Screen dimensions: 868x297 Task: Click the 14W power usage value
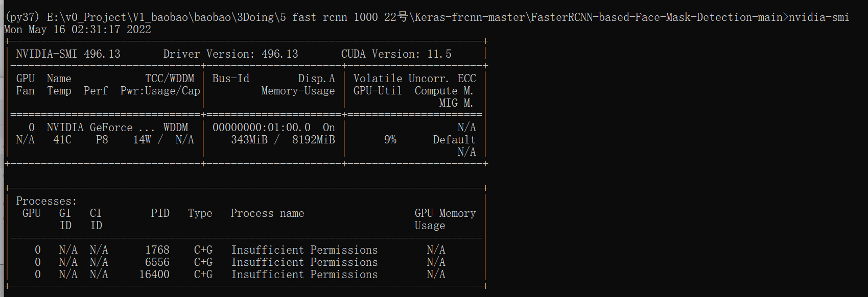pyautogui.click(x=142, y=140)
